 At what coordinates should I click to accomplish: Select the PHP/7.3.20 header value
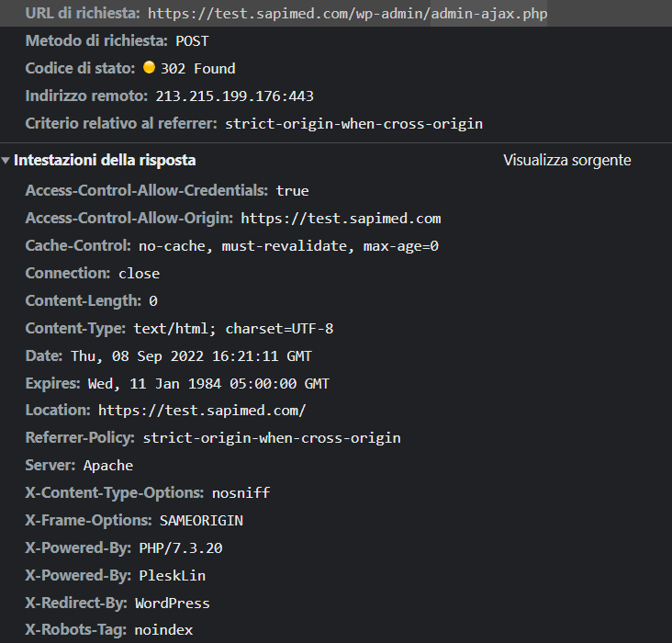(x=181, y=548)
